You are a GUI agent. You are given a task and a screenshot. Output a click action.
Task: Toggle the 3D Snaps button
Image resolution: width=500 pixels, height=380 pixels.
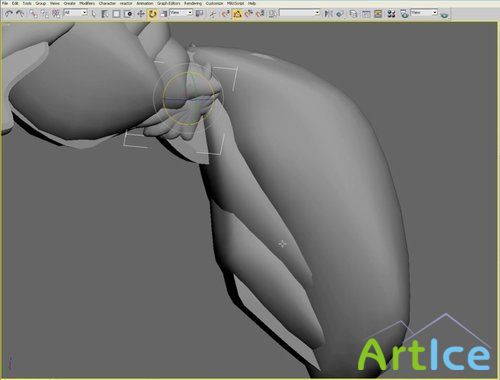(x=226, y=14)
